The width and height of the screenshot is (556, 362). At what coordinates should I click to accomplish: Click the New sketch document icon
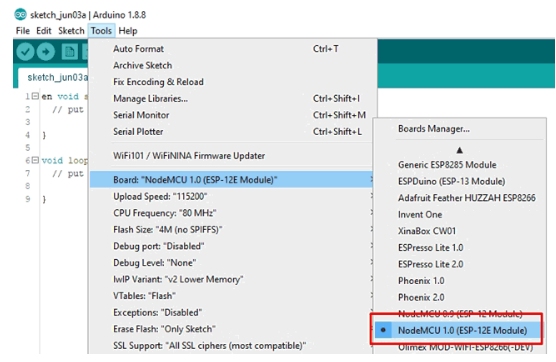coord(70,52)
